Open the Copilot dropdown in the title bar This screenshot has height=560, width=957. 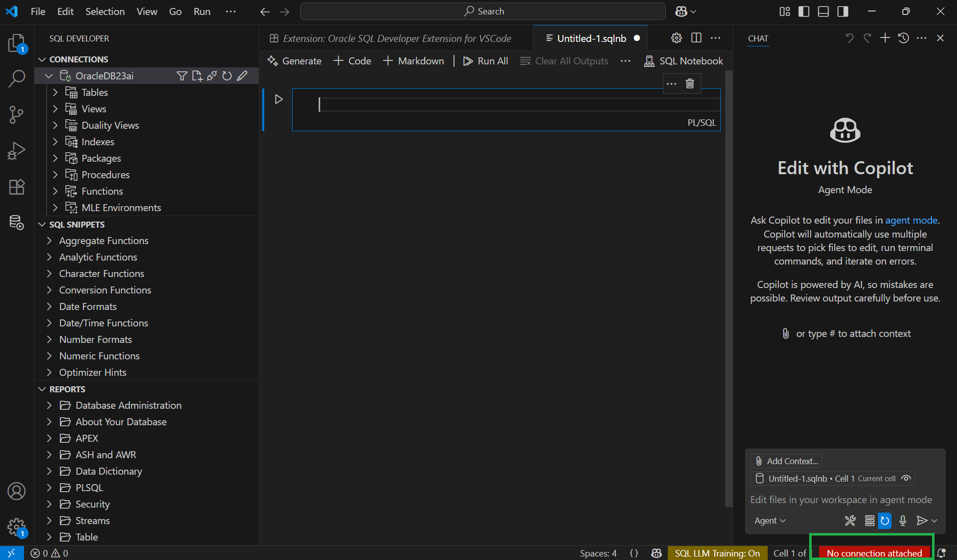pos(685,11)
